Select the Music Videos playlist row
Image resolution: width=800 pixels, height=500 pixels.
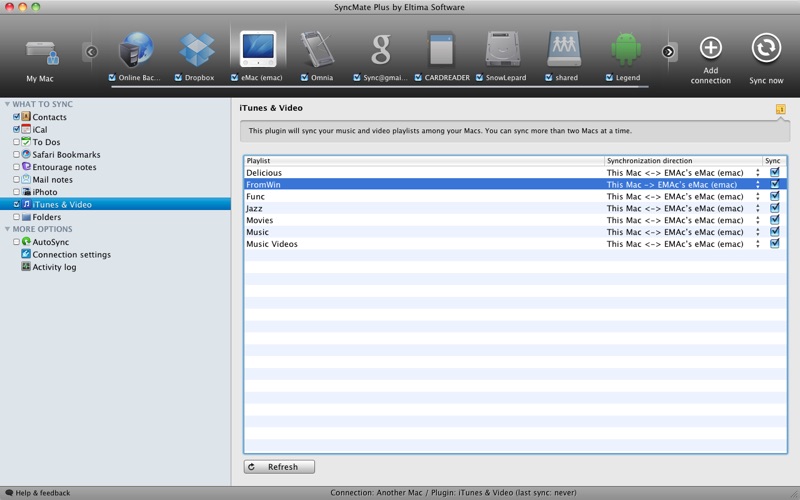pos(515,244)
